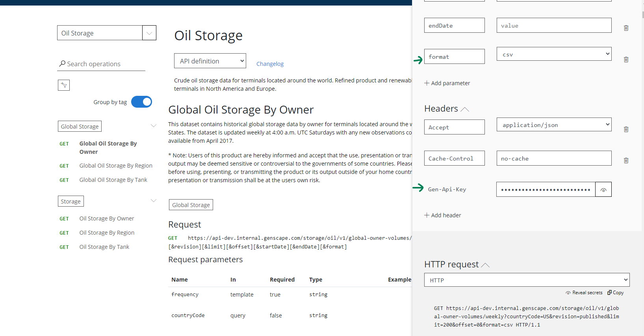Show the Gen-Api-Key value with eye icon
This screenshot has height=336, width=644.
[x=603, y=190]
